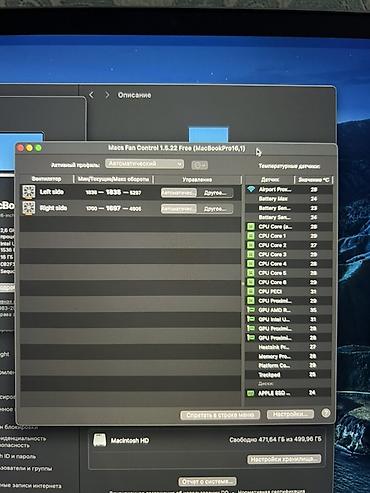The width and height of the screenshot is (370, 493).
Task: Select the CPU Core 4 sensor name
Action: (272, 264)
